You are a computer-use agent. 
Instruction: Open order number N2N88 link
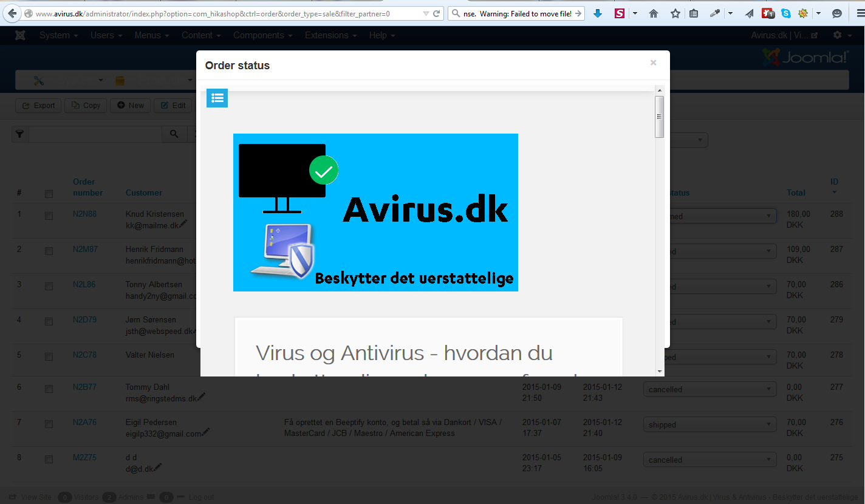84,214
